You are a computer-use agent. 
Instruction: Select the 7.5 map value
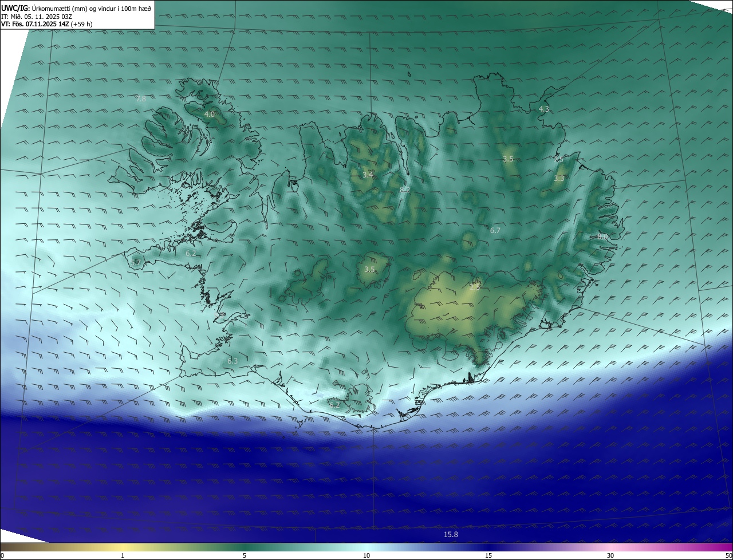point(558,160)
